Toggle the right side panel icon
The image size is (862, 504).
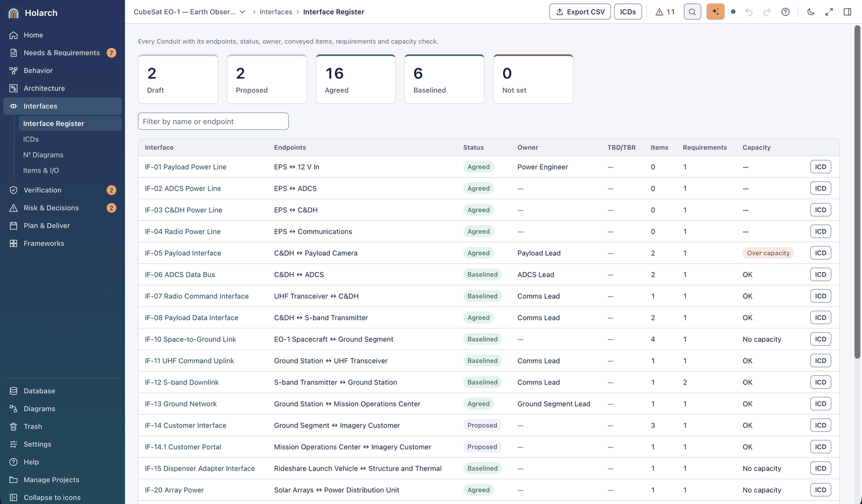click(847, 12)
